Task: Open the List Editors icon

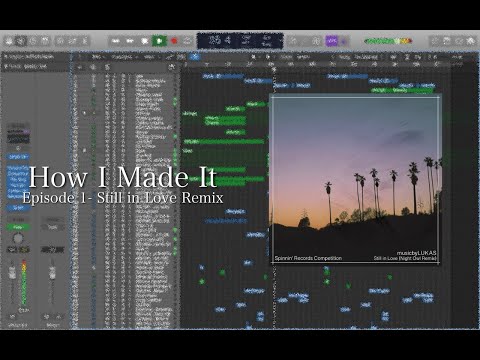Action: (435, 41)
